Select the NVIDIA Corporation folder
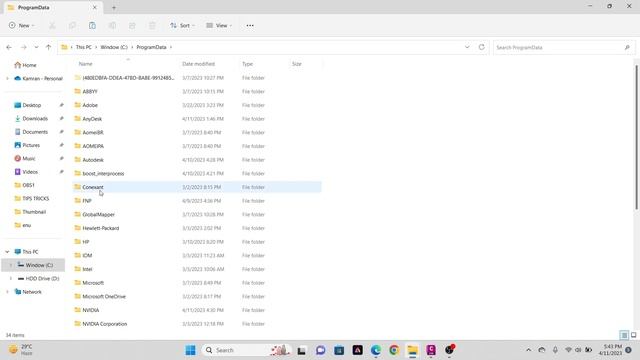Image resolution: width=640 pixels, height=360 pixels. coord(104,324)
